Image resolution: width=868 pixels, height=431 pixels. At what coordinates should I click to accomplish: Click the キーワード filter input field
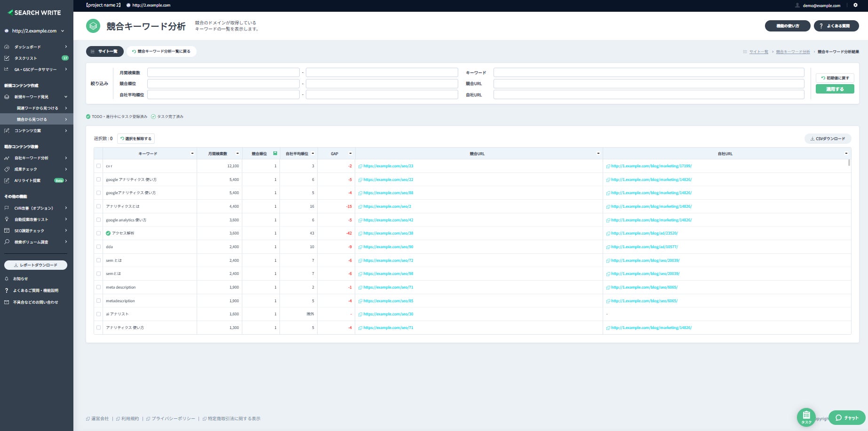point(648,72)
